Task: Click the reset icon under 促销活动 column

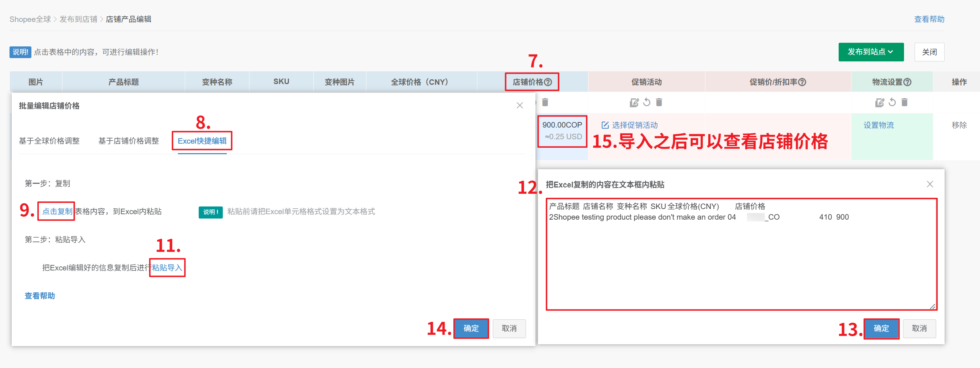Action: (647, 102)
